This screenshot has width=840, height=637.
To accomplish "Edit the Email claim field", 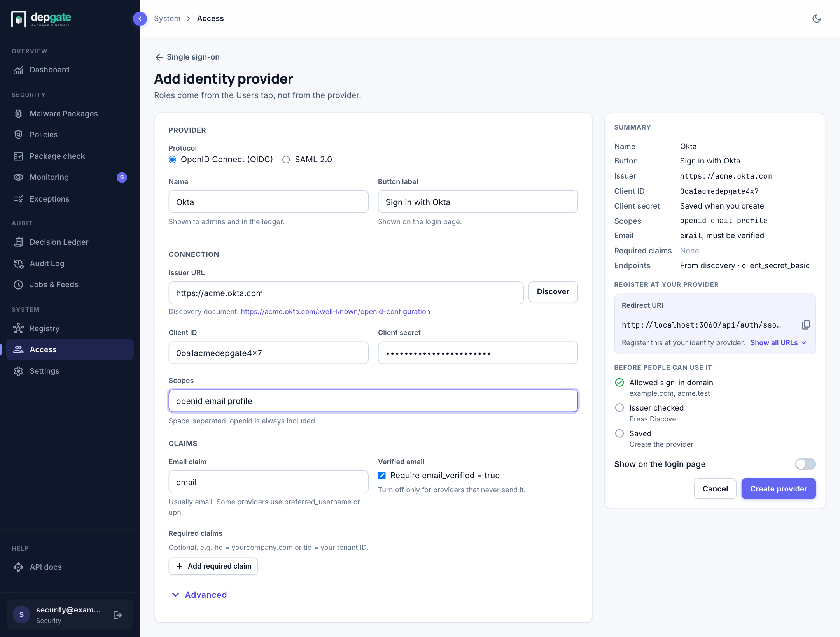I will click(268, 482).
